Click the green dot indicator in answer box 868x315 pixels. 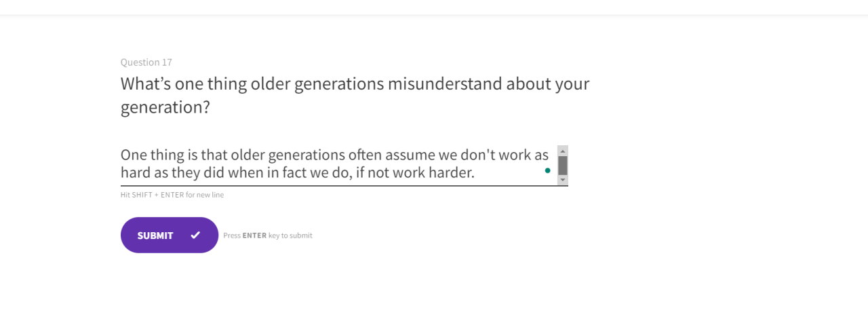click(547, 170)
